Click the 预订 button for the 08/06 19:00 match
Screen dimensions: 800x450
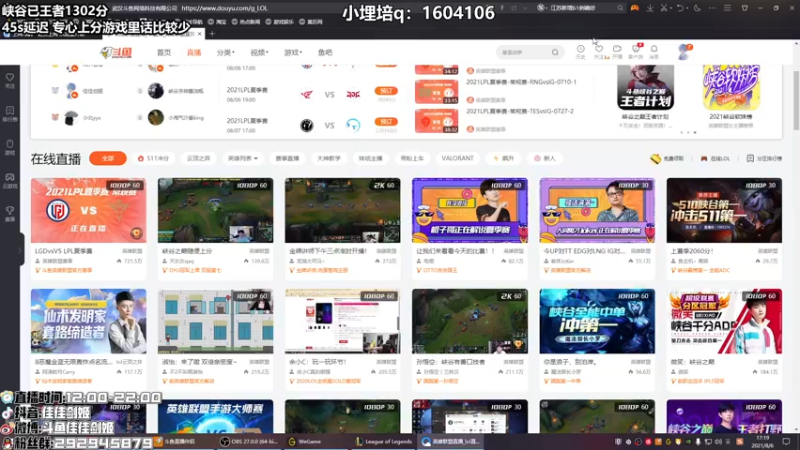point(386,91)
